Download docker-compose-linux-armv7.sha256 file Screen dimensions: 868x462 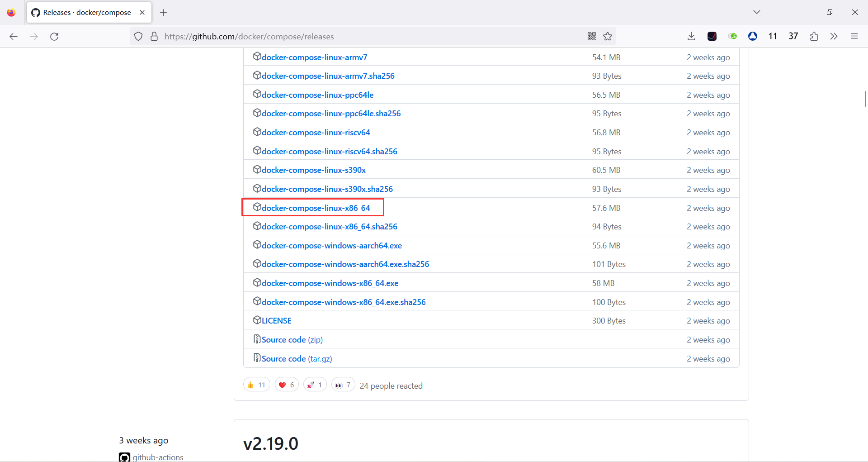[328, 76]
